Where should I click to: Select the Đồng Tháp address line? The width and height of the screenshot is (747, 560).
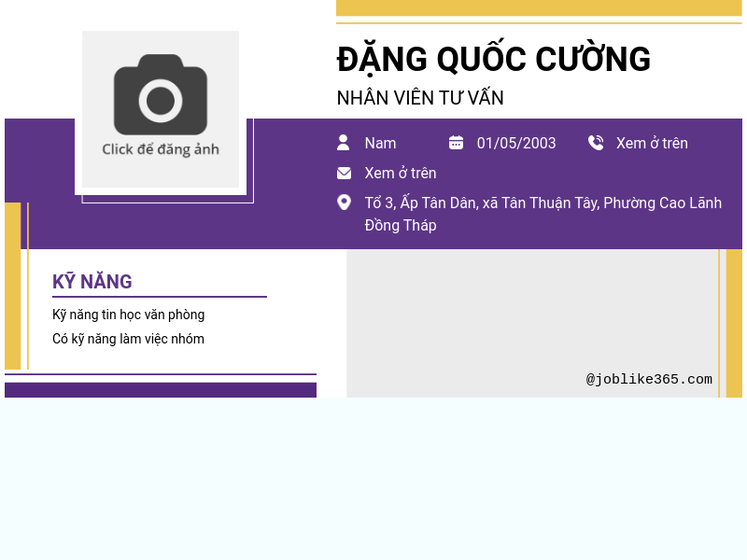401,225
